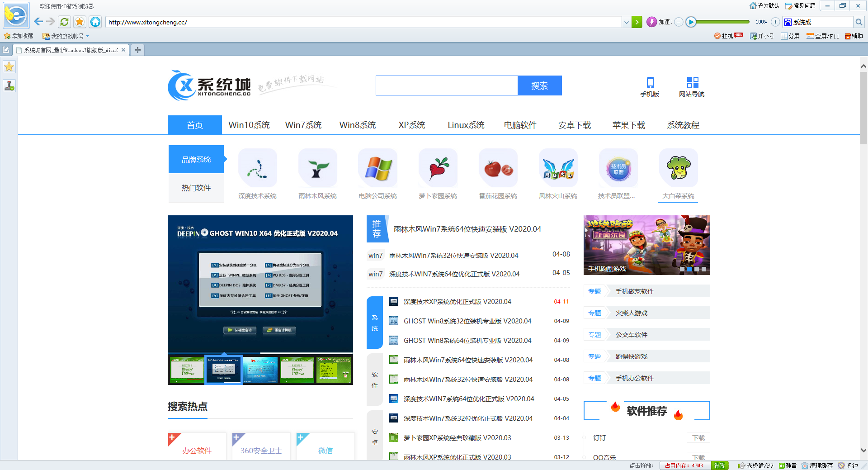Open the 网站导航 grid icon
Image resolution: width=868 pixels, height=470 pixels.
692,82
